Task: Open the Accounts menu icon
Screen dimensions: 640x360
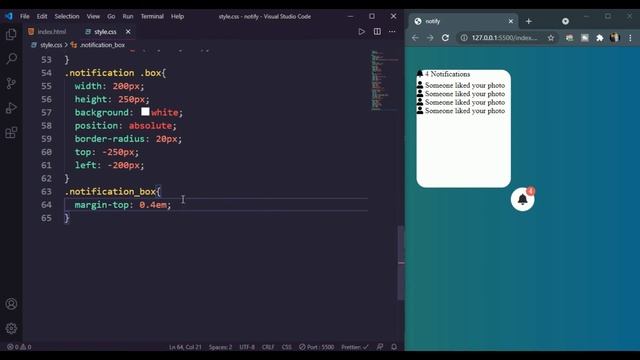Action: click(x=11, y=304)
